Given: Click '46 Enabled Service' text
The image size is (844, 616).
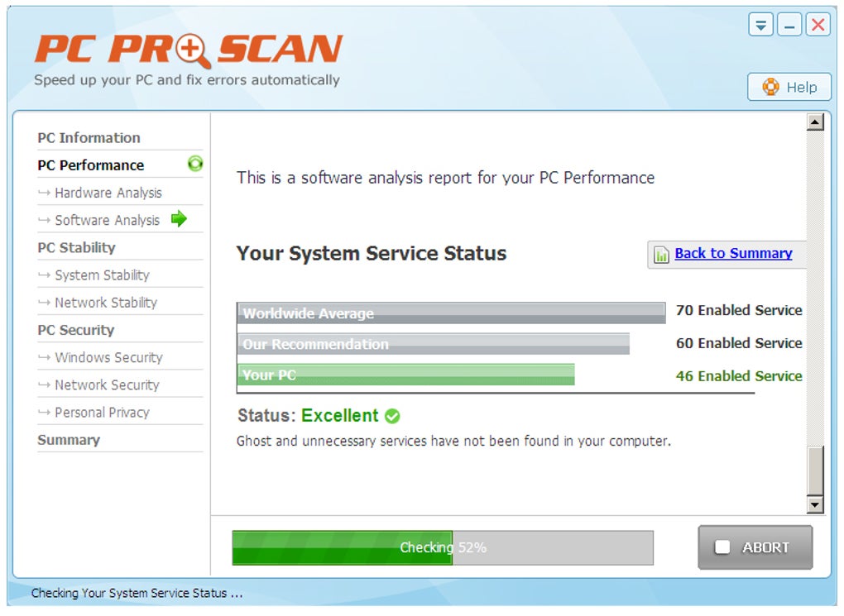Looking at the screenshot, I should point(739,376).
